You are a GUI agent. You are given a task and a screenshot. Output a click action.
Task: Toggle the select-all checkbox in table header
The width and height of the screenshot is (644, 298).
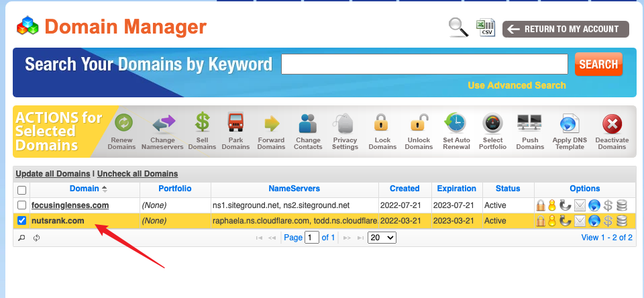coord(21,190)
